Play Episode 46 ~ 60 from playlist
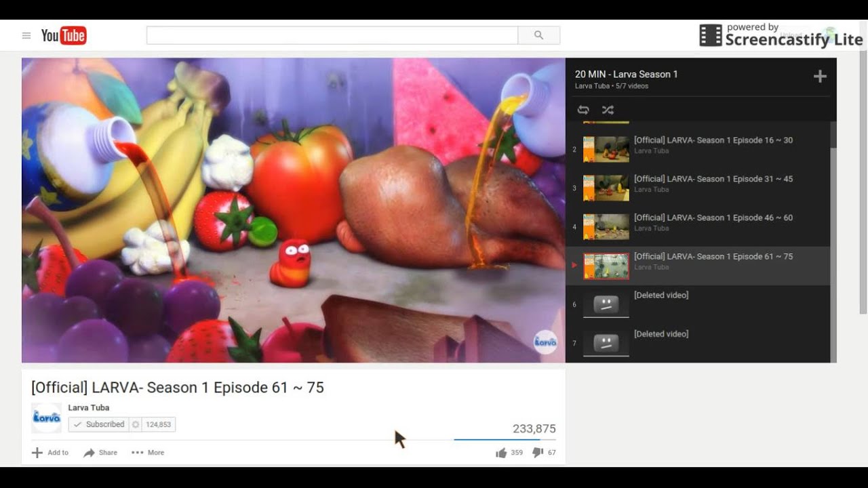Viewport: 868px width, 488px height. pos(698,227)
